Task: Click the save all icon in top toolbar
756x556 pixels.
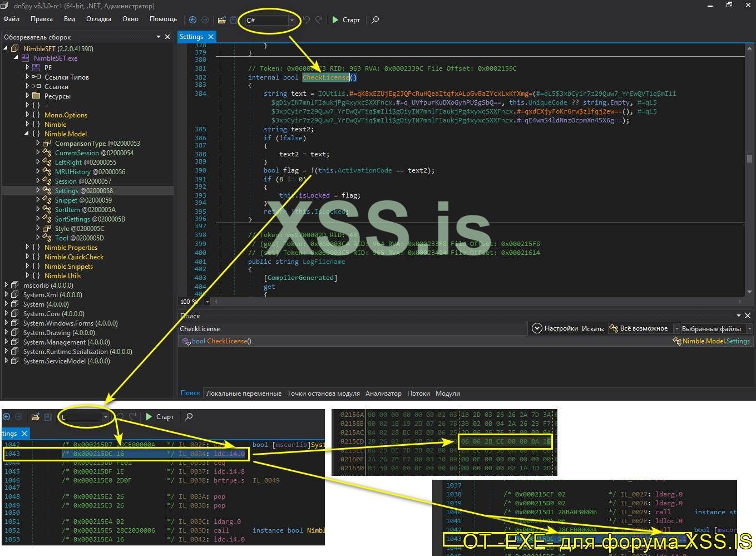Action: pyautogui.click(x=234, y=20)
